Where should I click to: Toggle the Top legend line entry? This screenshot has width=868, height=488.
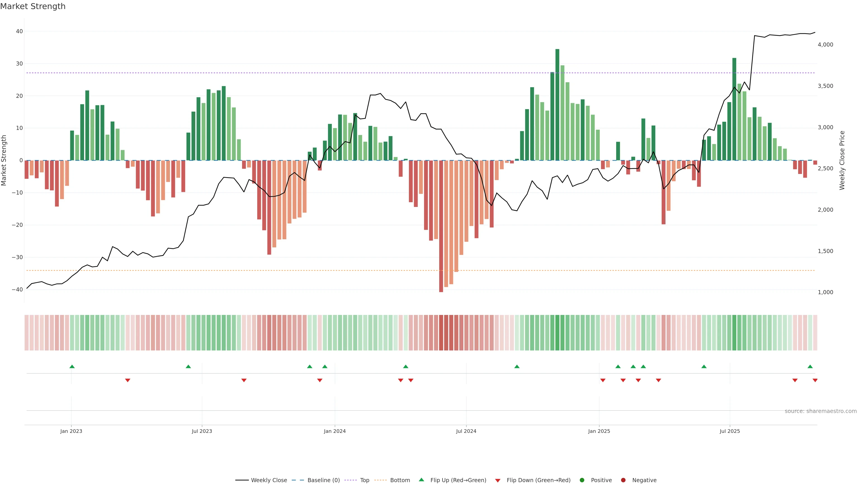tap(358, 480)
